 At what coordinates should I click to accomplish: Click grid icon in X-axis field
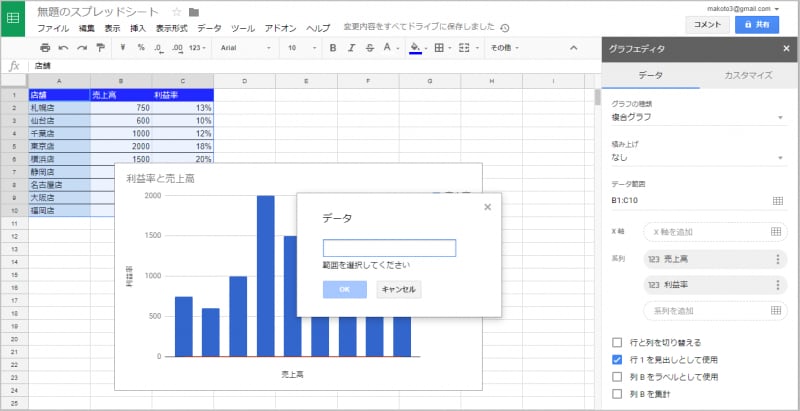(x=776, y=232)
